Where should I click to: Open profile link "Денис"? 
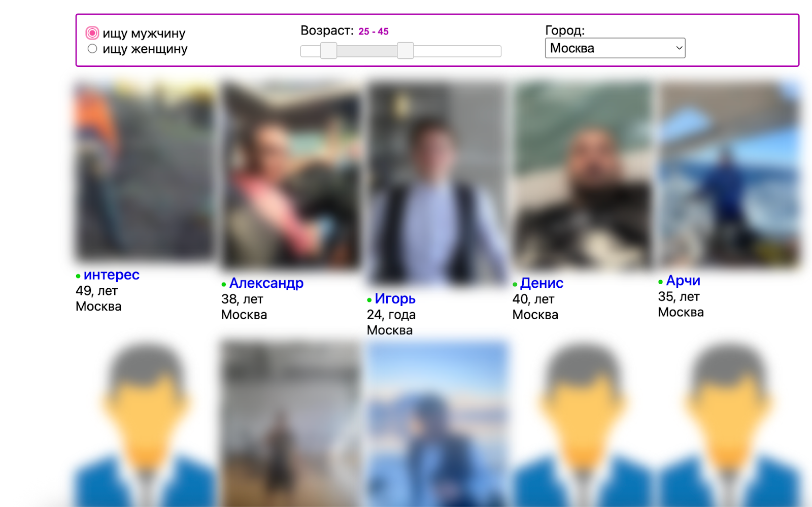click(x=542, y=283)
